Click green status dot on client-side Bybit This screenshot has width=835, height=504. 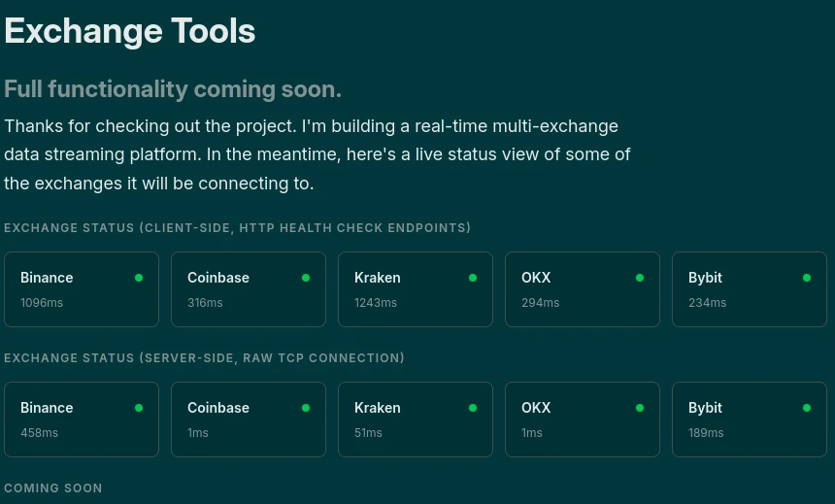(x=807, y=278)
